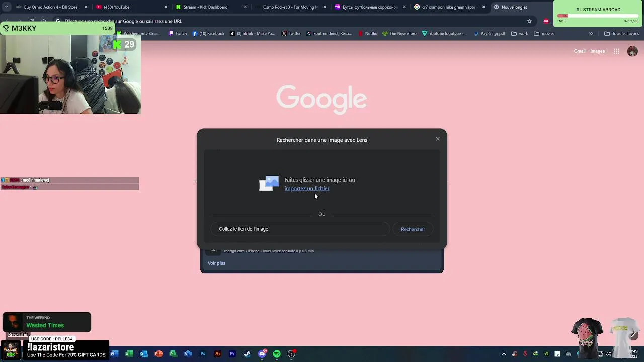Launch Premiere Pro from the taskbar
Viewport: 644px width, 362px height.
coord(232,354)
